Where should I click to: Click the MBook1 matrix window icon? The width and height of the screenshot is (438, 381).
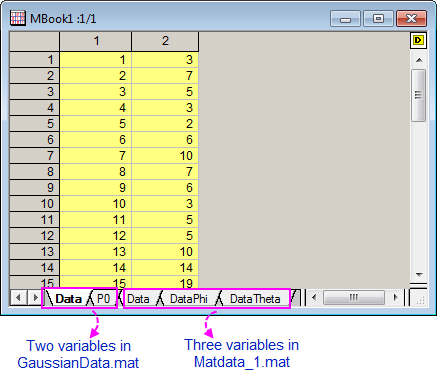pos(18,18)
